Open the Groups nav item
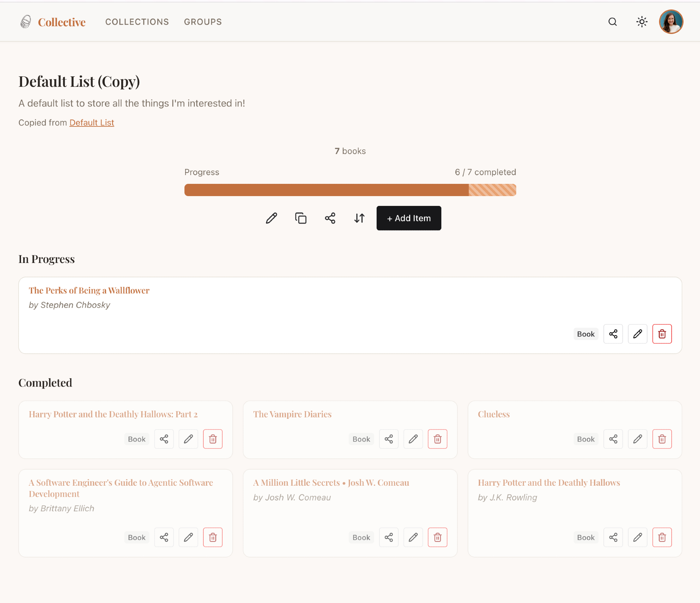Viewport: 700px width, 603px height. point(203,22)
